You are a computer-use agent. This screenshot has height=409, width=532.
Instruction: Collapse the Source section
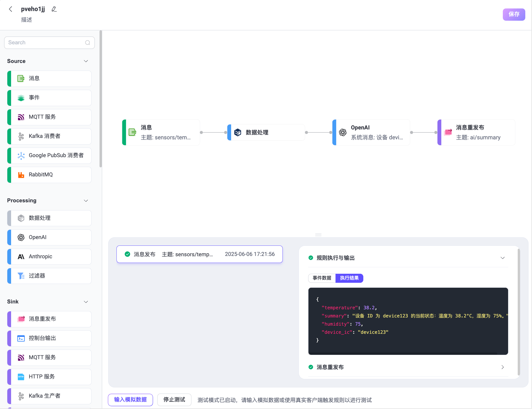pyautogui.click(x=86, y=61)
